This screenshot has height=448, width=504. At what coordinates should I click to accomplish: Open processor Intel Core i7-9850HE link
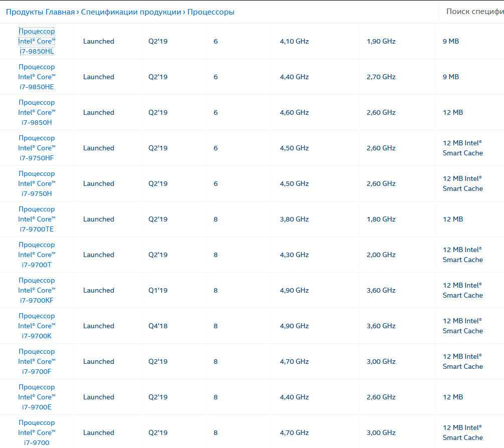[x=37, y=77]
